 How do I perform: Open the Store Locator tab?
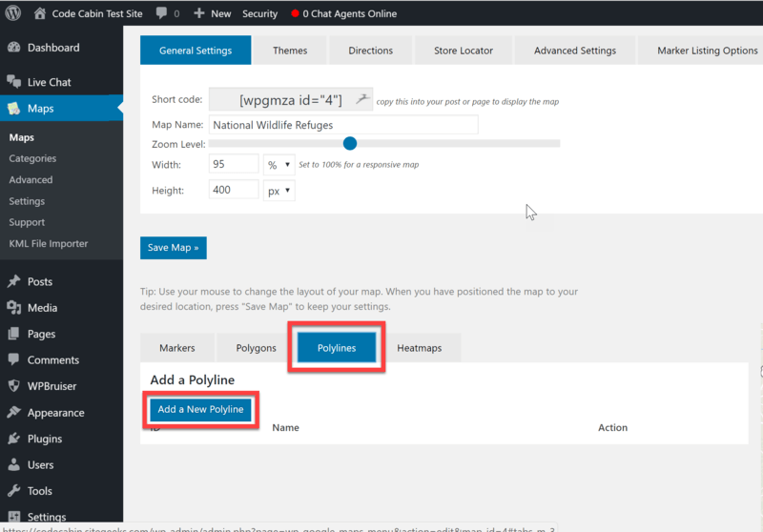pyautogui.click(x=464, y=51)
